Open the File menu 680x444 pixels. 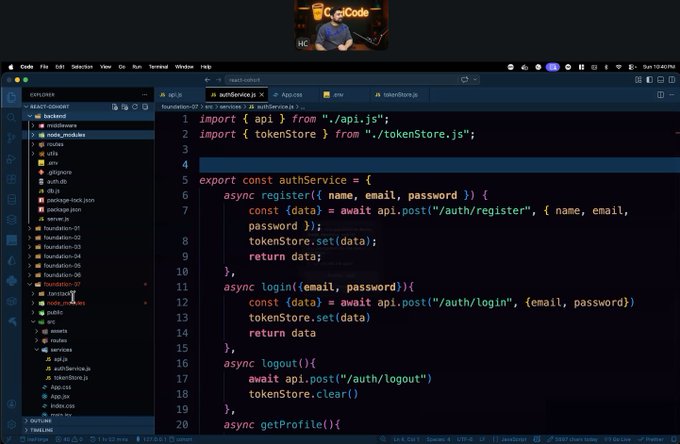(44, 67)
